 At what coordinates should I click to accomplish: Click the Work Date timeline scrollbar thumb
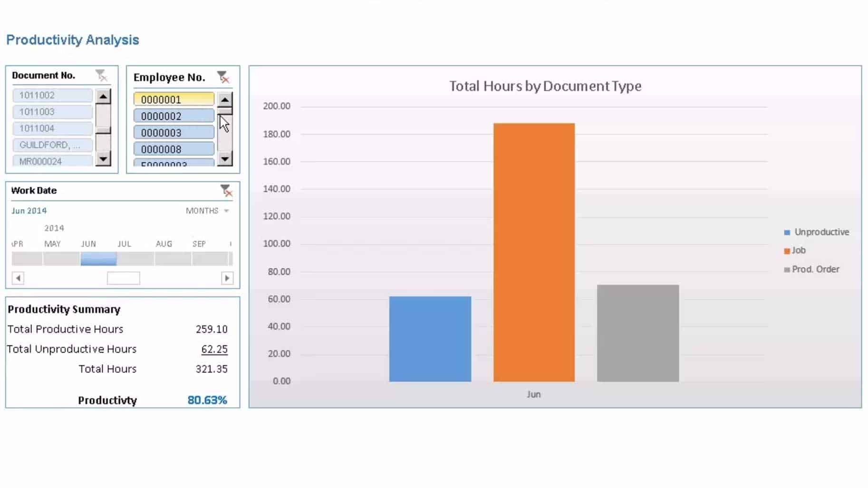[124, 278]
